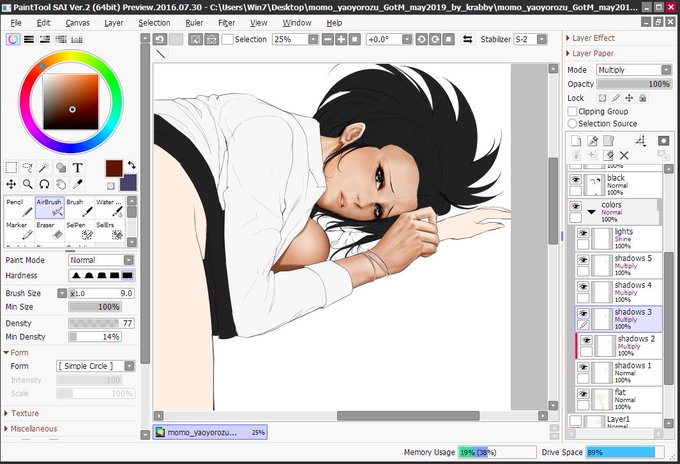Swap foreground and background colors
This screenshot has height=464, width=680.
(x=131, y=165)
